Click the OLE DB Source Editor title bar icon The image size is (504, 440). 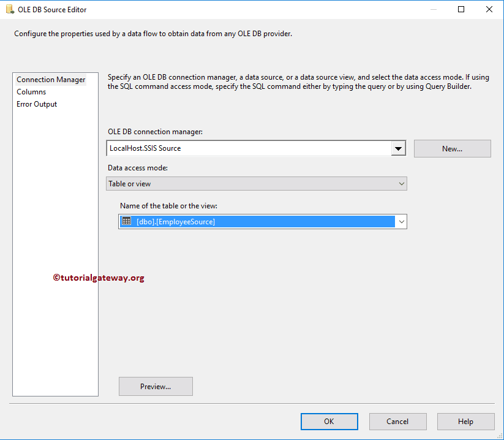point(10,9)
